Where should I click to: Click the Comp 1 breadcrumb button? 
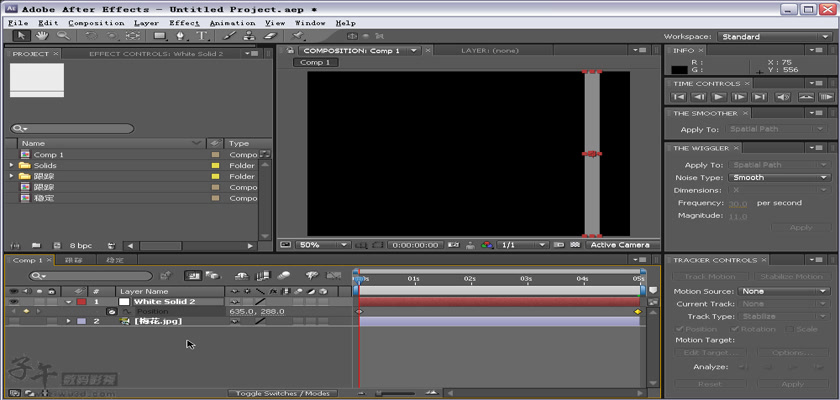click(316, 63)
